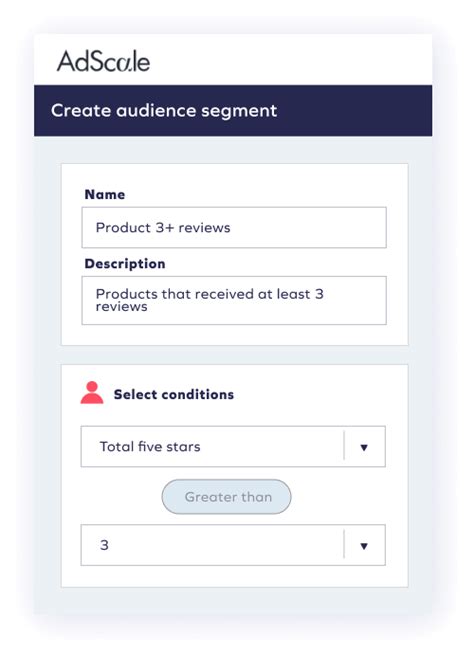Screen dimensions: 474x656
Task: Select the Total five stars condition field
Action: 233,446
